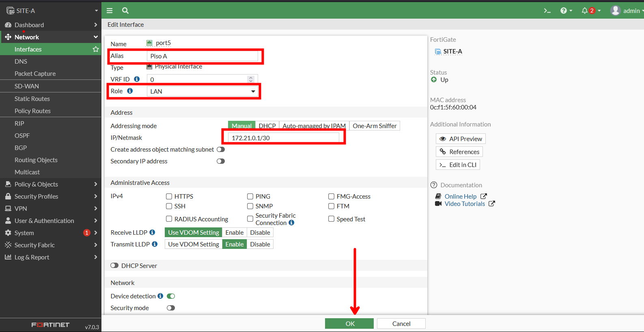Open the CLI console icon

547,11
